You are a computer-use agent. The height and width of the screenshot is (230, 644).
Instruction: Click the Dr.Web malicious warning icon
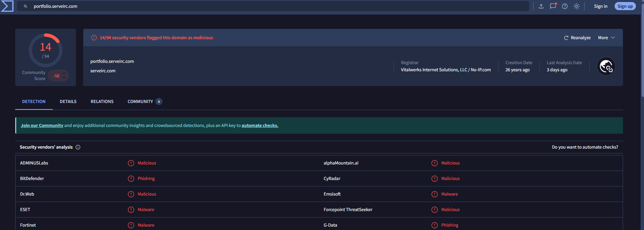pyautogui.click(x=131, y=194)
